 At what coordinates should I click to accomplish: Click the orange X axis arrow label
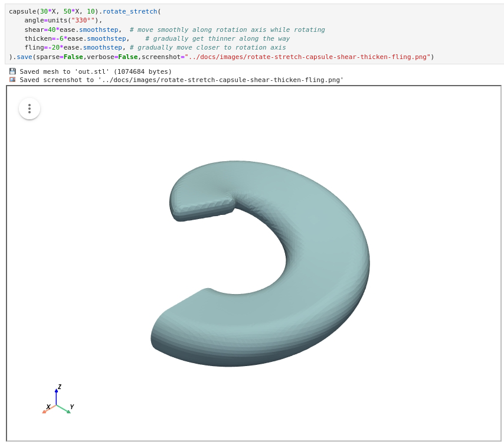(48, 407)
